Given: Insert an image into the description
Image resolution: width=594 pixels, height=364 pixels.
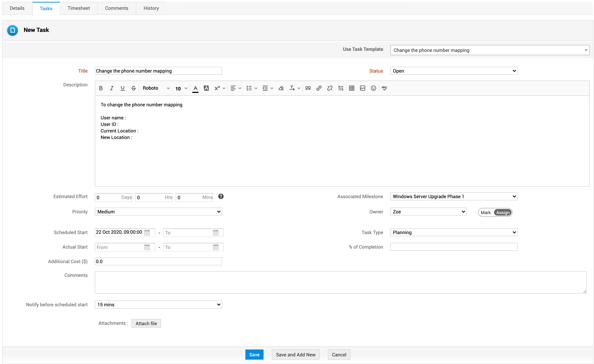Looking at the screenshot, I should tap(362, 88).
